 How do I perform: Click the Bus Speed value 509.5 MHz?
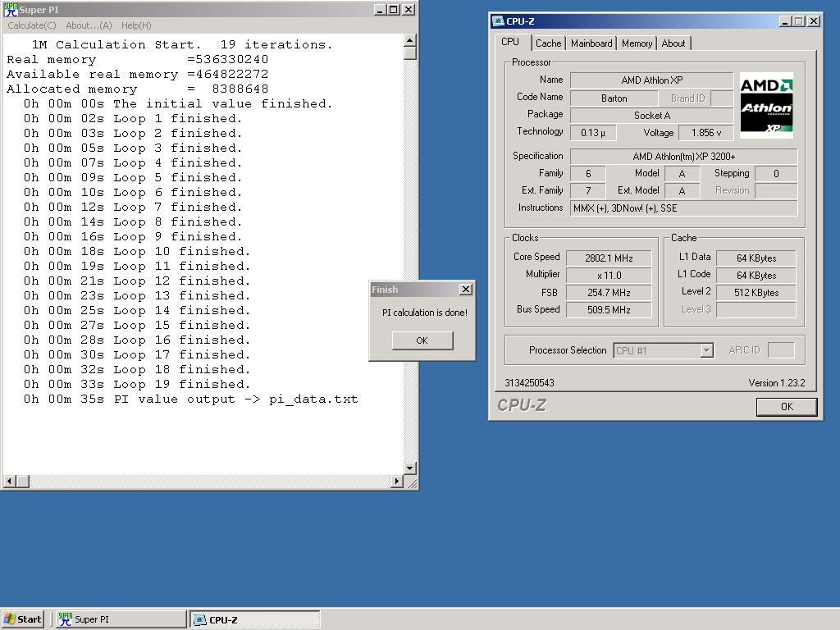609,309
